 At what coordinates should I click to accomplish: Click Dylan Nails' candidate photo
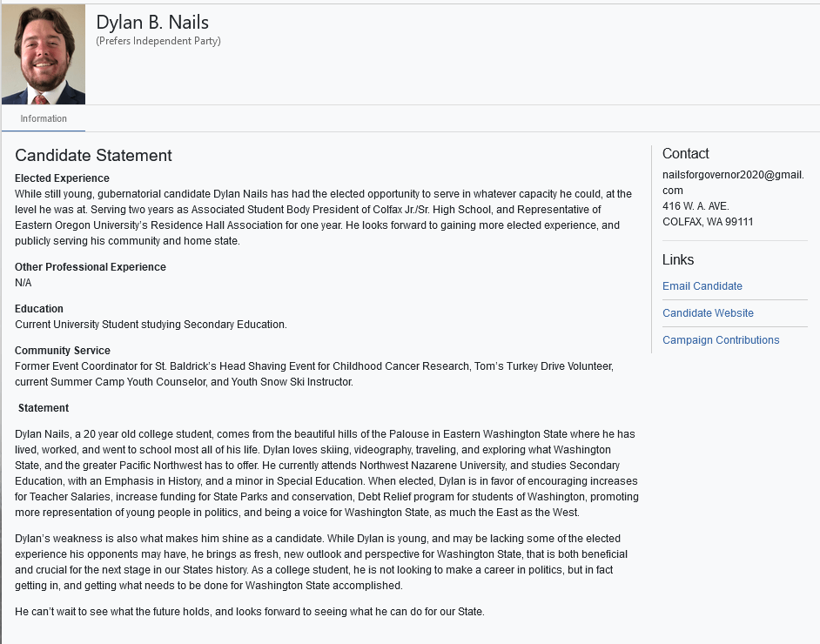pyautogui.click(x=43, y=54)
